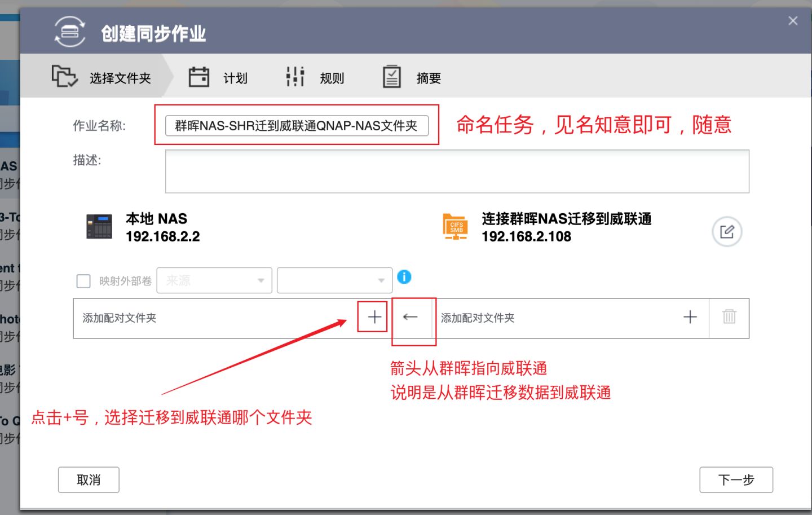Open the edit connection pencil icon

(x=727, y=231)
